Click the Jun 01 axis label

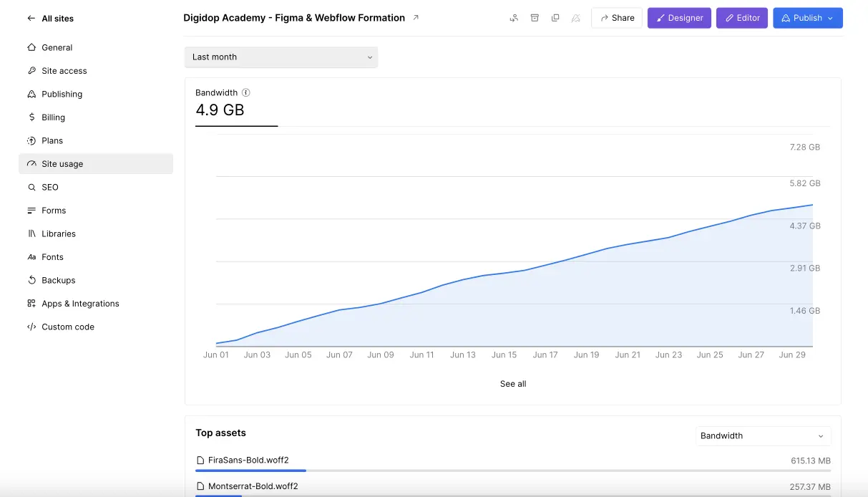point(215,354)
